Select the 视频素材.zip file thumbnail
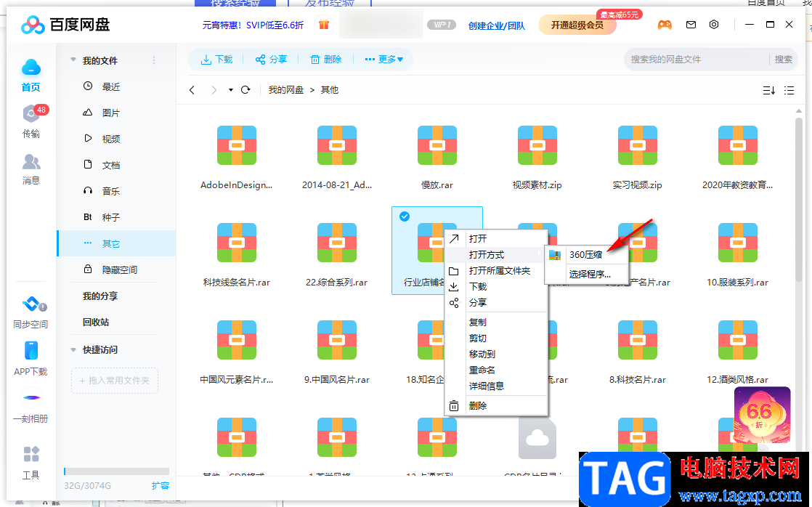812x507 pixels. pos(537,145)
